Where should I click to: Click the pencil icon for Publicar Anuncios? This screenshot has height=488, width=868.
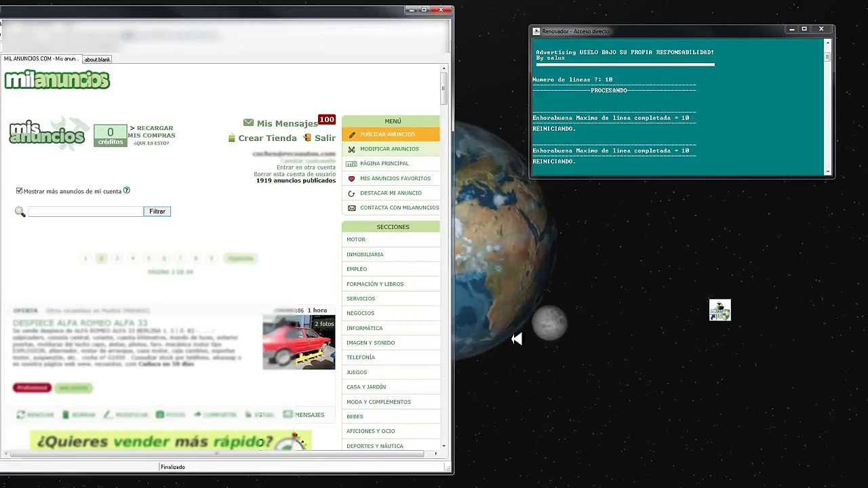point(351,134)
